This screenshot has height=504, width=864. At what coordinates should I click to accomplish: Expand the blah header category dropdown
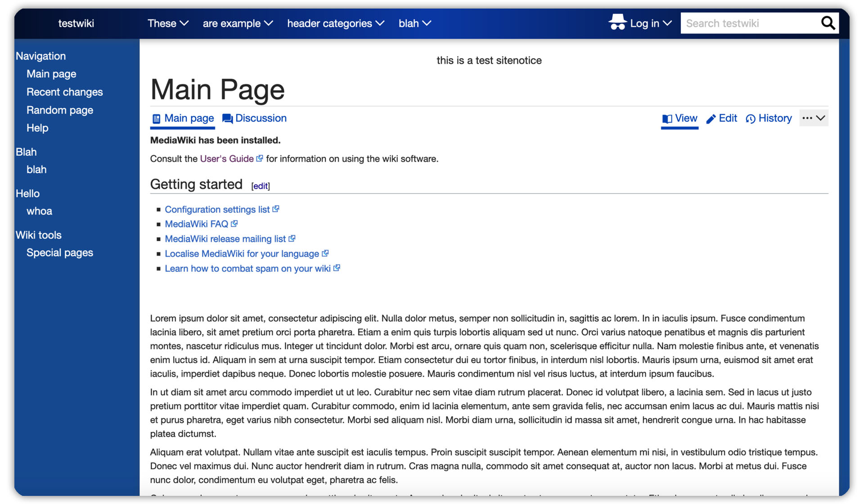[x=415, y=23]
